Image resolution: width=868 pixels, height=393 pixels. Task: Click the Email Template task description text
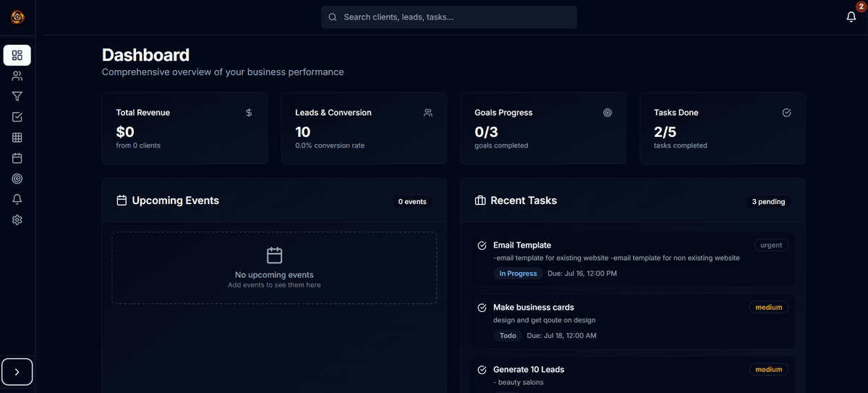pos(616,258)
